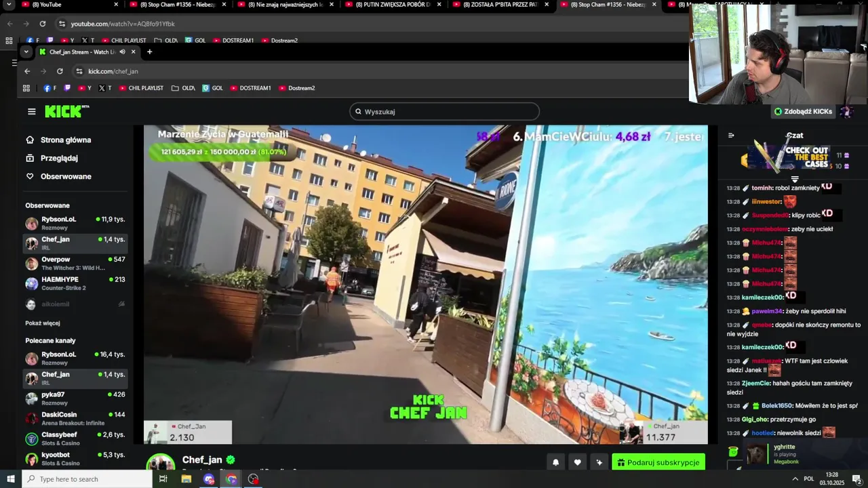Click the Zdobądź KICKs button
868x488 pixels.
pos(803,111)
